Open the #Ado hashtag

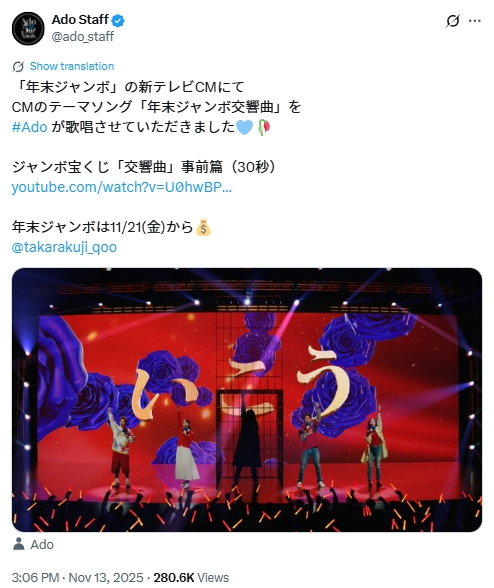click(29, 127)
